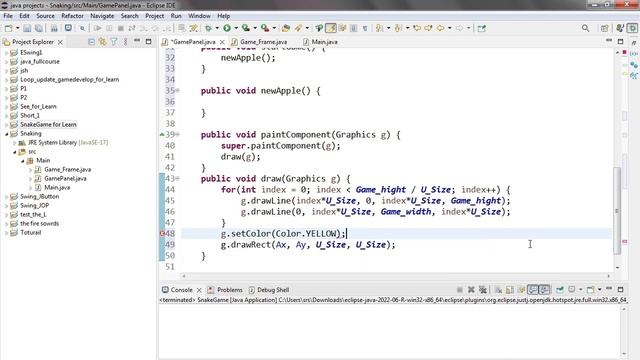Collapse All in Project Explorer

pyautogui.click(x=91, y=42)
